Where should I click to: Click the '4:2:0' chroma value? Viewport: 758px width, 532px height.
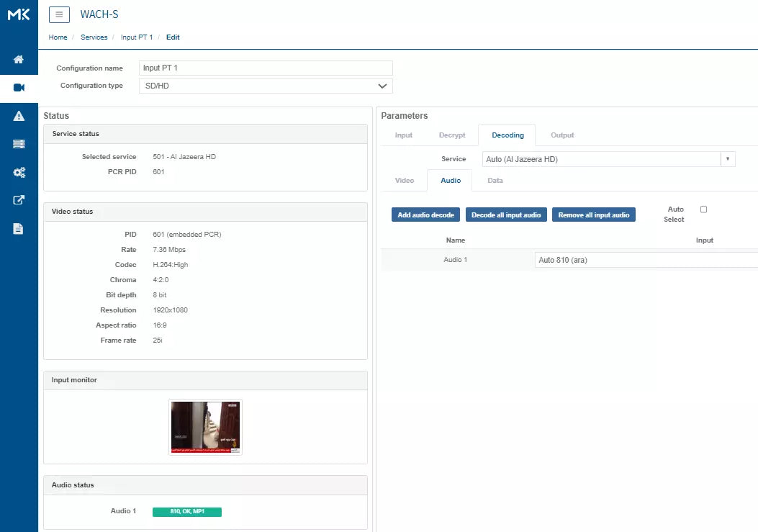pyautogui.click(x=161, y=280)
